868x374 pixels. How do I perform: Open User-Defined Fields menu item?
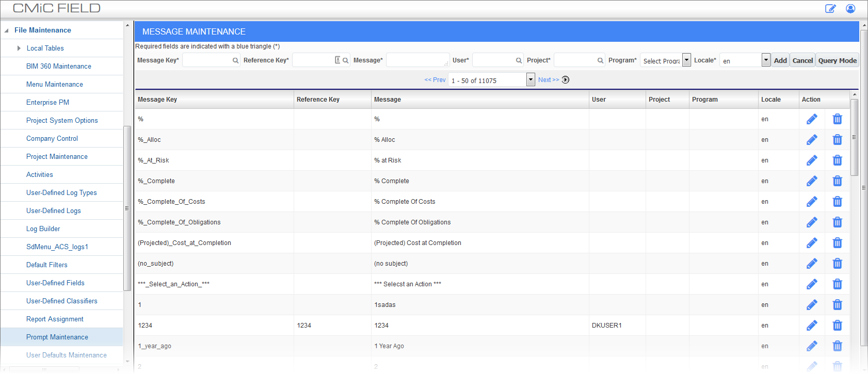(x=55, y=283)
